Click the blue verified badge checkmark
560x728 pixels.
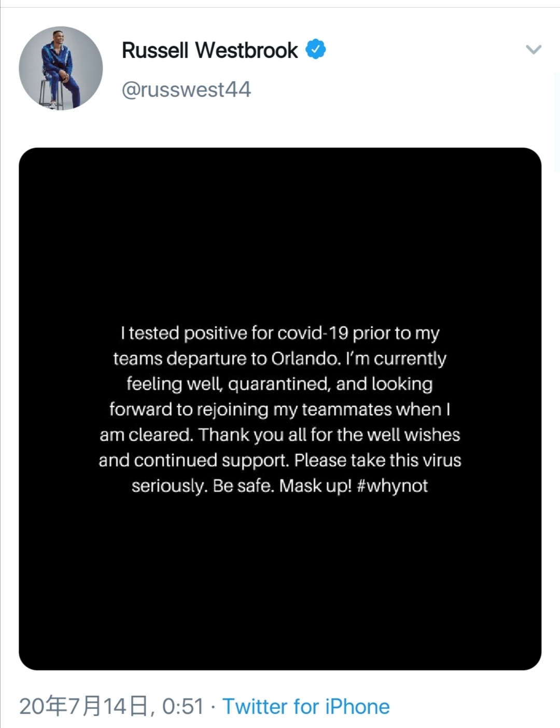(x=316, y=49)
